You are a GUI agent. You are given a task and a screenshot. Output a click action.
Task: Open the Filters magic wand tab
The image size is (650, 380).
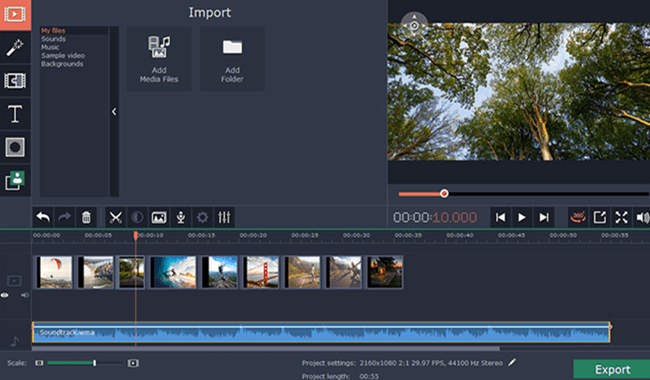coord(15,48)
